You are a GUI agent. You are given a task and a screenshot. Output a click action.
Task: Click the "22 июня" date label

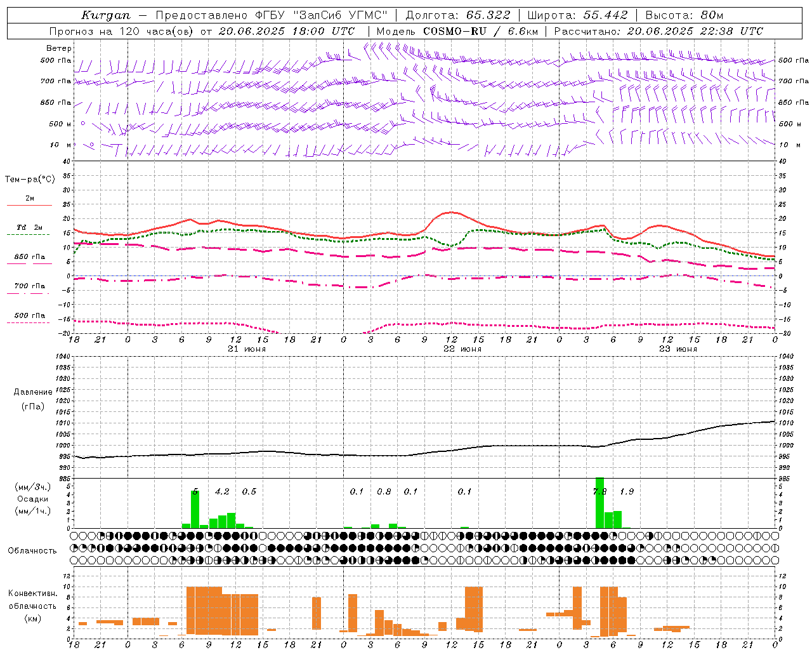pos(462,349)
